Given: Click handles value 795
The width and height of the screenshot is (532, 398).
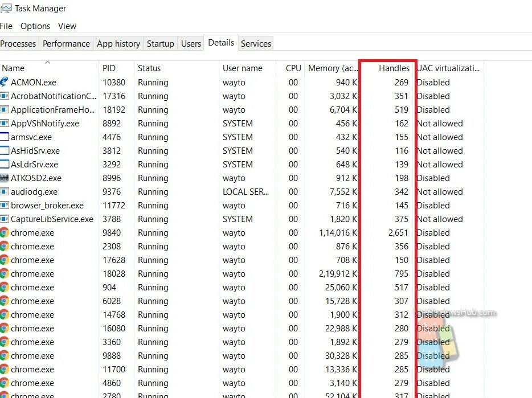Looking at the screenshot, I should pos(402,274).
